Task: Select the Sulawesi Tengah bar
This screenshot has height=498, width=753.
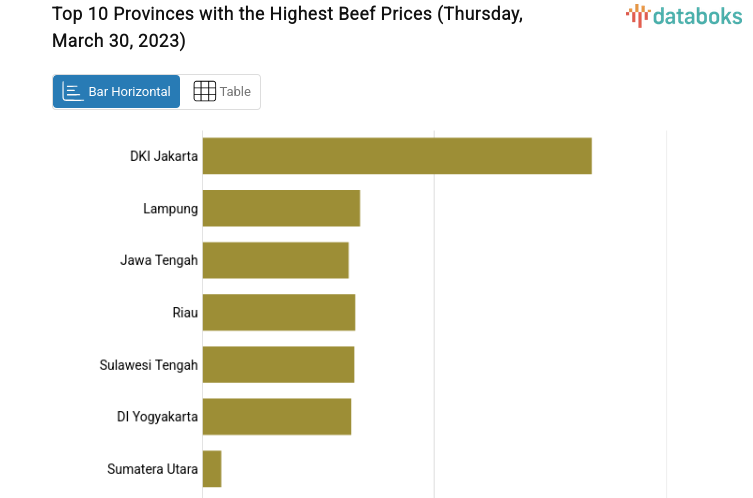Action: (x=278, y=364)
